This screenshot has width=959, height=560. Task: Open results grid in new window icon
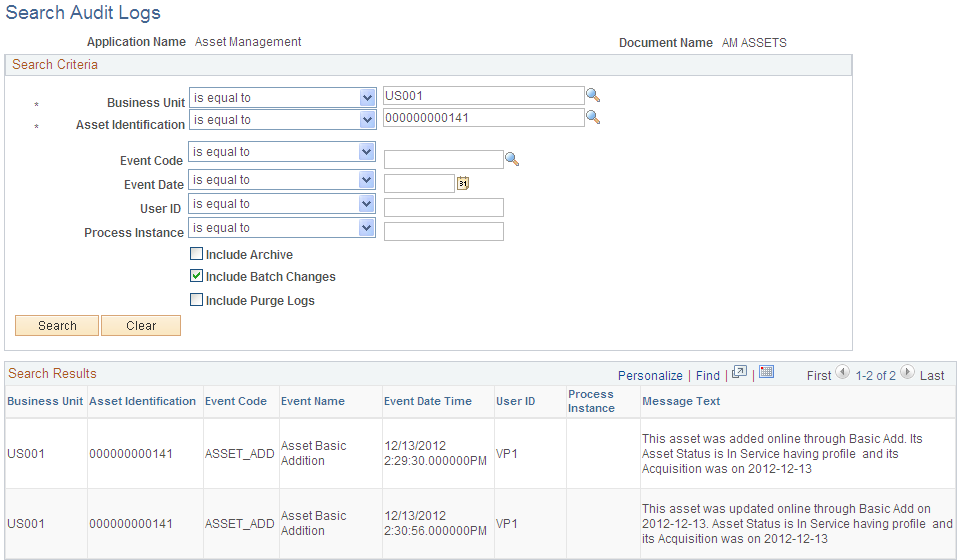739,372
